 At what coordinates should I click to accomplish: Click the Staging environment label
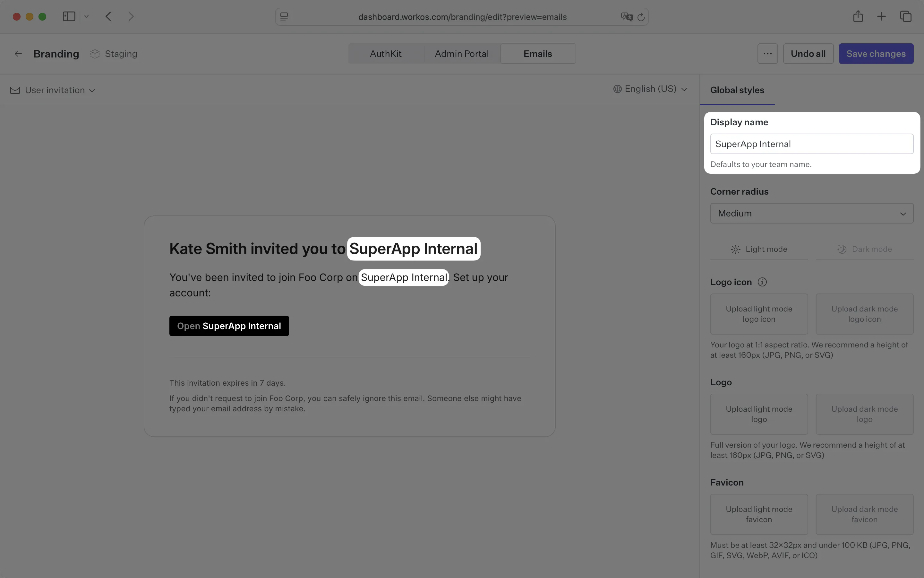[x=121, y=54]
